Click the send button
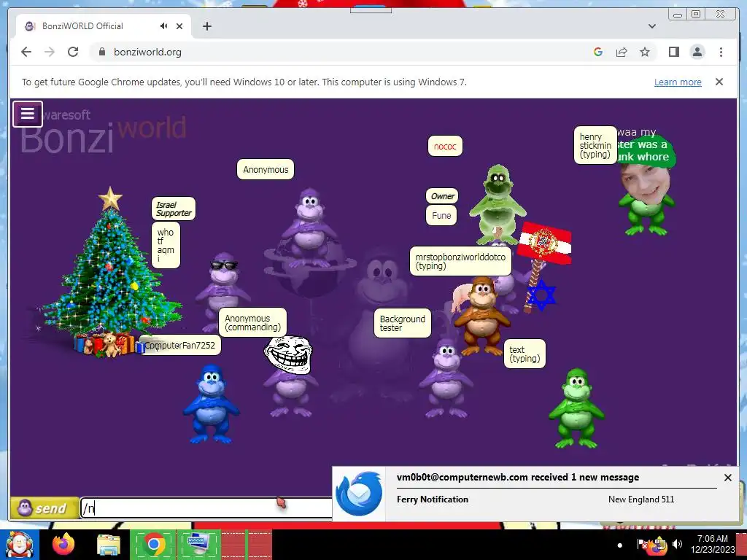 click(44, 508)
